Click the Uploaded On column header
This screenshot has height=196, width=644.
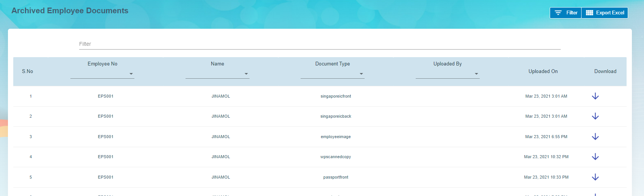pos(543,72)
